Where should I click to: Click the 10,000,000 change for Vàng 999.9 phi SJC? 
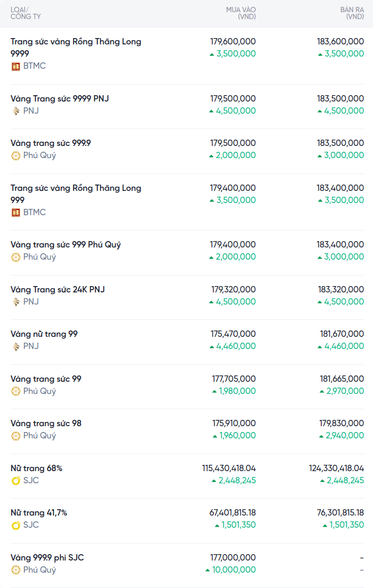[233, 570]
